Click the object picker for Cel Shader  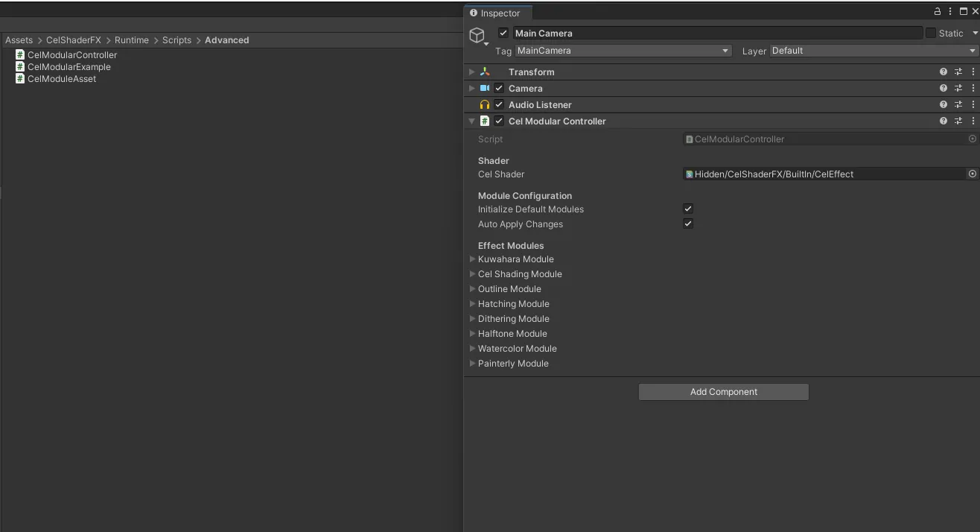point(972,174)
